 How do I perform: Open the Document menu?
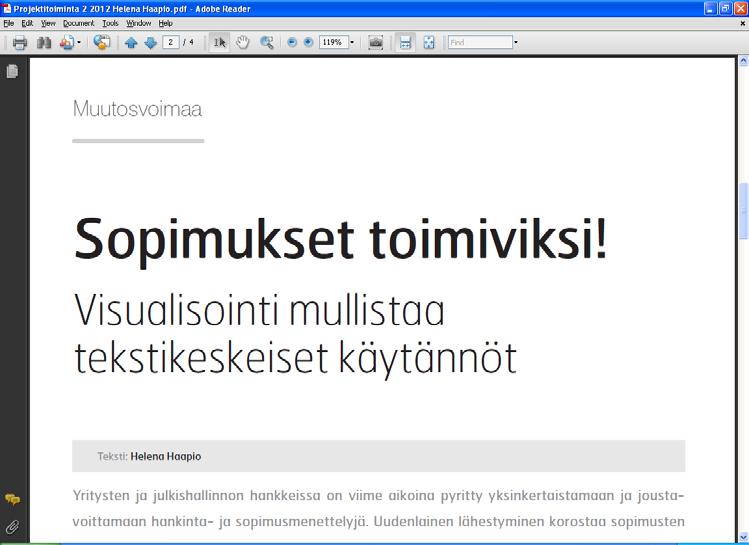79,23
